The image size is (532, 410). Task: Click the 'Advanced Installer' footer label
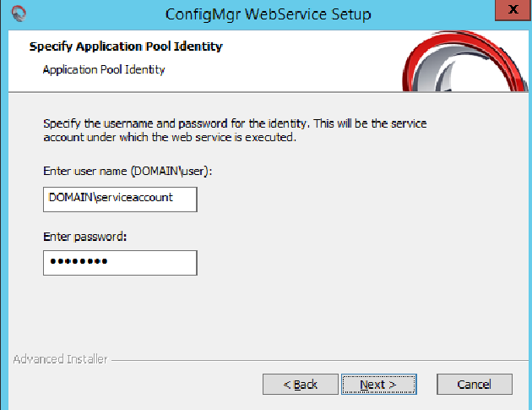60,359
